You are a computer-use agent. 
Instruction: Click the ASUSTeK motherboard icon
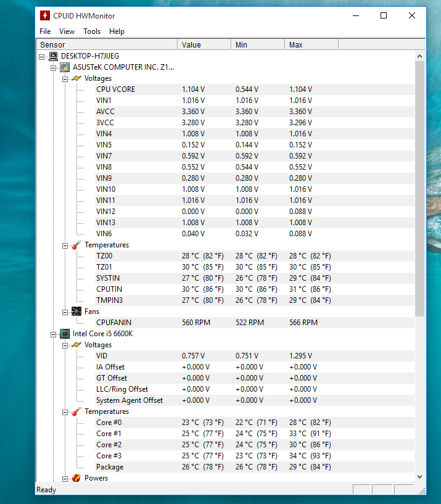coord(65,67)
